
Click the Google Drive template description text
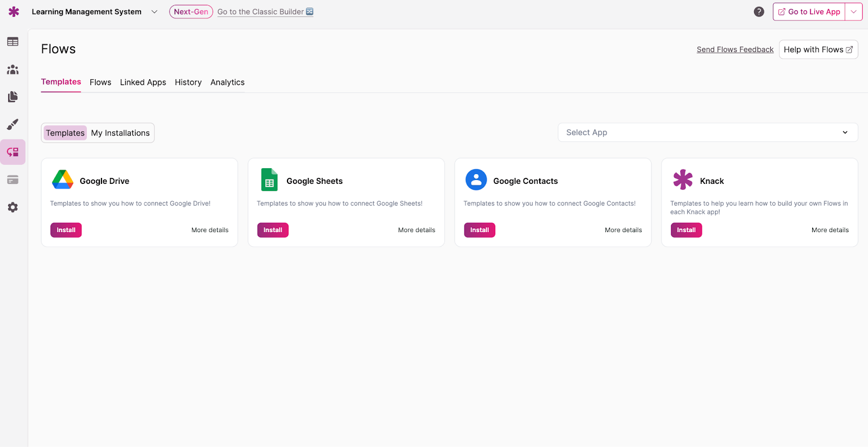click(x=130, y=203)
